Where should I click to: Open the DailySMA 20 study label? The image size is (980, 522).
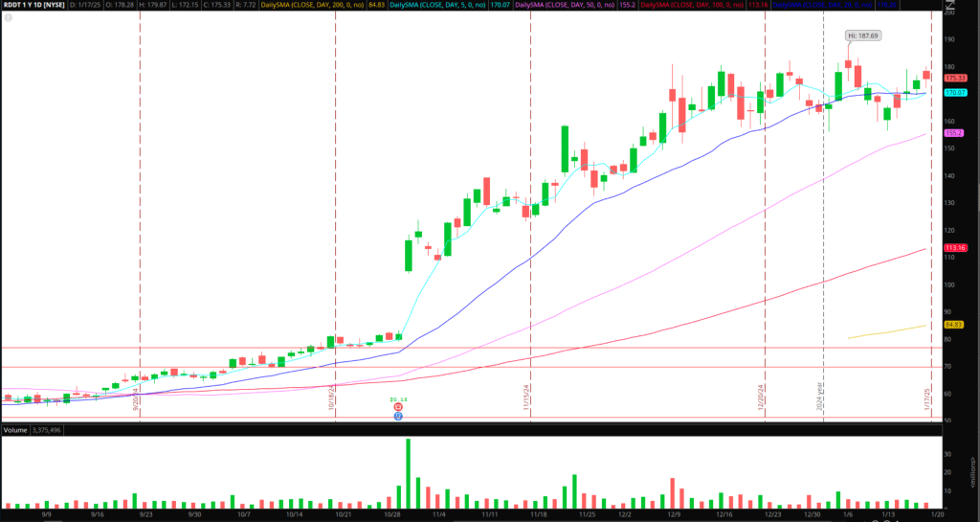(x=823, y=5)
